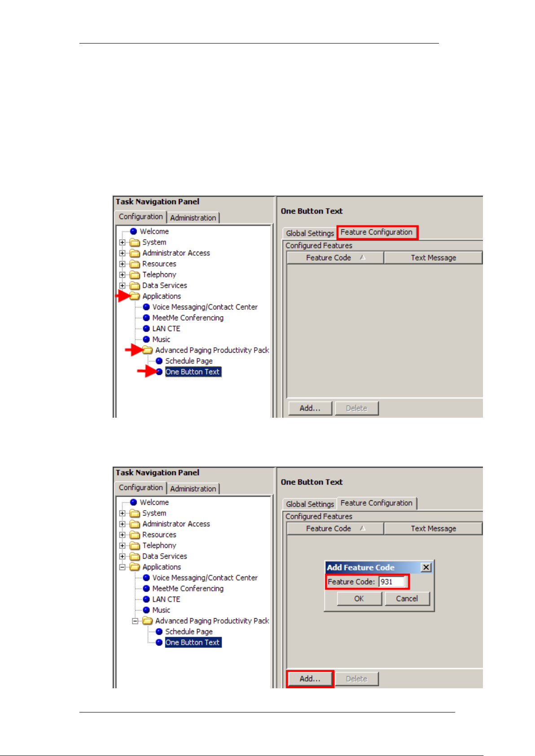
Task: Click Schedule Page bullet icon in upper screenshot
Action: 159,361
